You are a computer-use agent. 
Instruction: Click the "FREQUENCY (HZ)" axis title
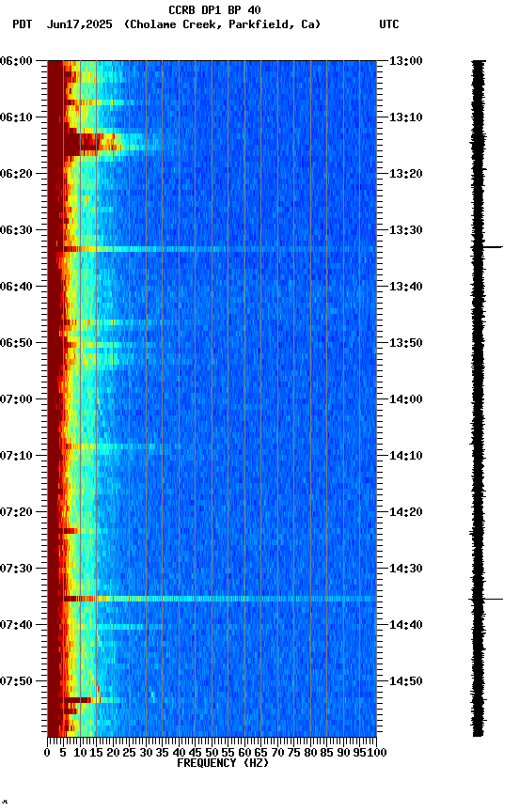[x=223, y=763]
